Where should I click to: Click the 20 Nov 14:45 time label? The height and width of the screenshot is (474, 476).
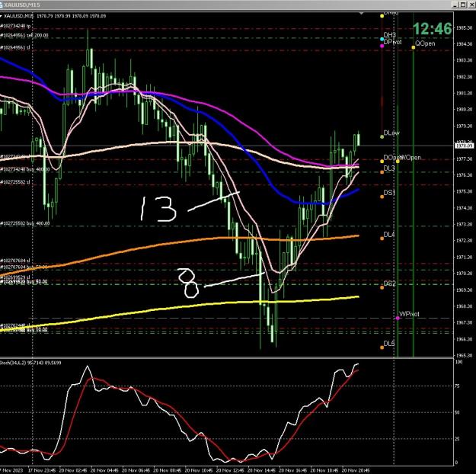pyautogui.click(x=261, y=470)
